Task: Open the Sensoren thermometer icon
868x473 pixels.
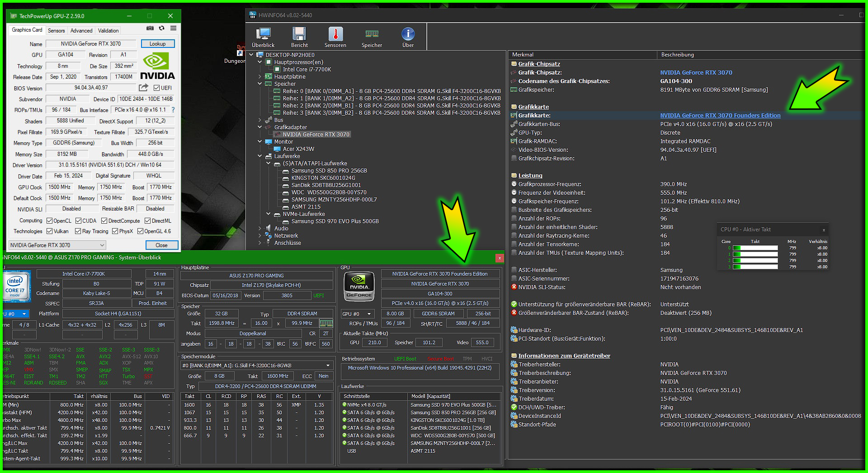Action: click(335, 34)
